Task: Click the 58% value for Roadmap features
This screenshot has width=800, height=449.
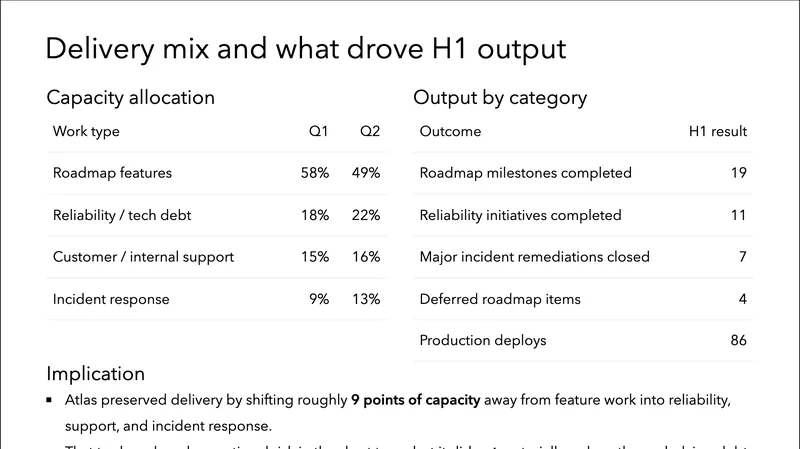Action: pos(314,173)
